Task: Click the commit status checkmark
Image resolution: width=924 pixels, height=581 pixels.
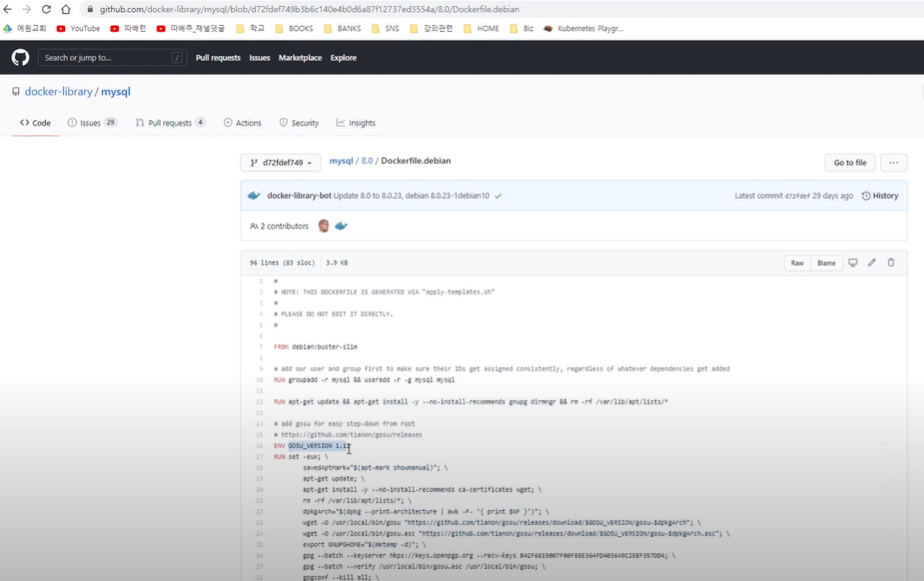Action: 498,196
